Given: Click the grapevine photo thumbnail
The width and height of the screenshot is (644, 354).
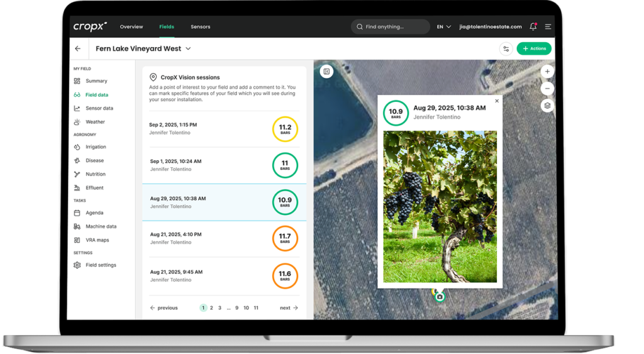Looking at the screenshot, I should coord(440,206).
